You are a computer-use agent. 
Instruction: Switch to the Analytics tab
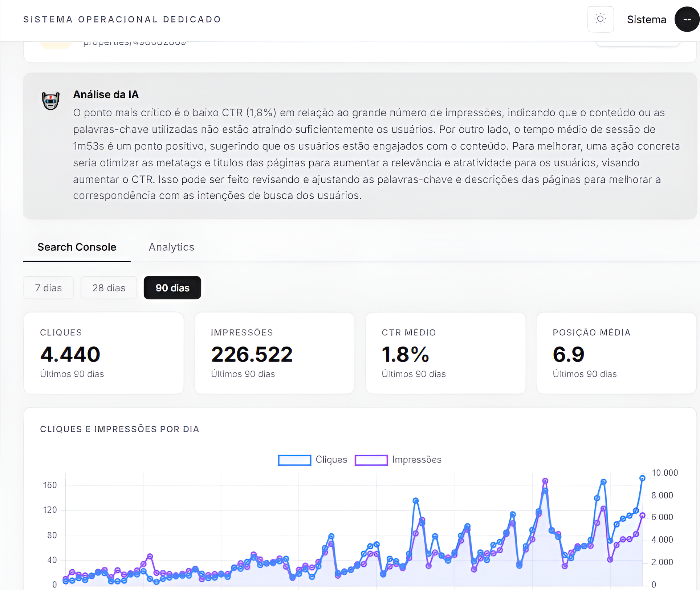click(x=171, y=247)
